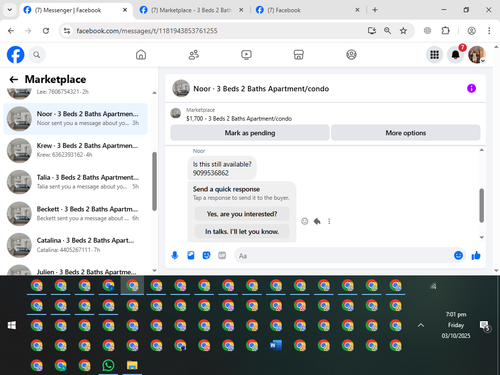Viewport: 500px width, 375px height.
Task: Open Talia conversation in the list
Action: click(x=75, y=182)
